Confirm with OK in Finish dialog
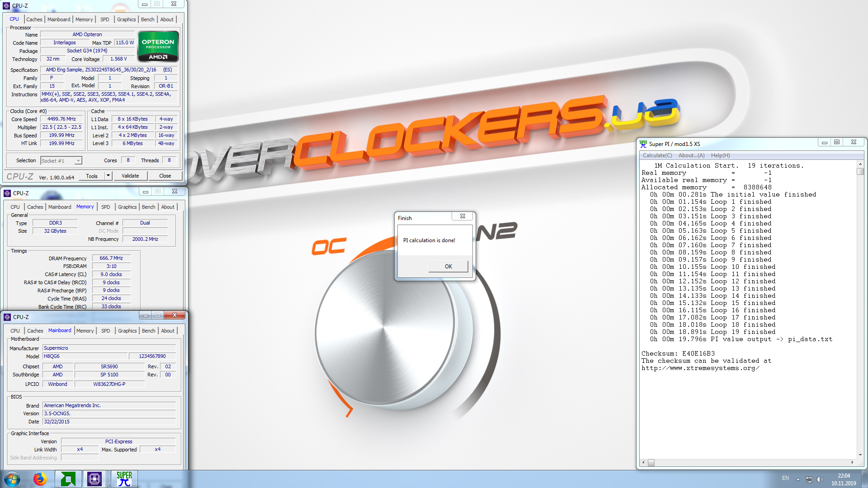868x488 pixels. tap(448, 267)
